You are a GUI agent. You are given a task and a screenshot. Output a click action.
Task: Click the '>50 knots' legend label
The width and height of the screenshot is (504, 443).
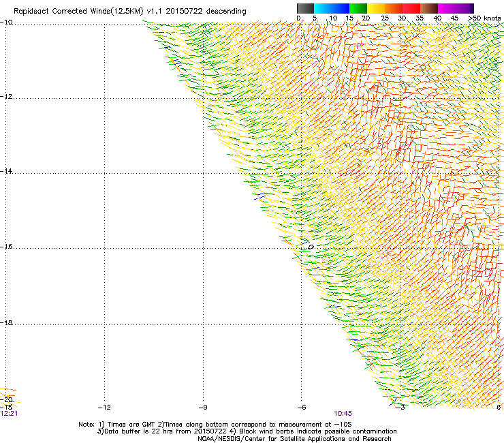[x=484, y=18]
